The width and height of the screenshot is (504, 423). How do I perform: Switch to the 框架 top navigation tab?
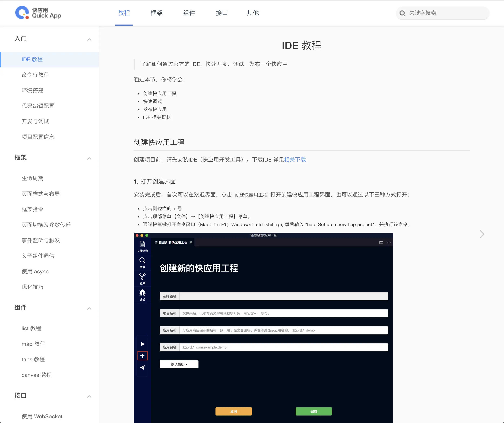coord(157,13)
